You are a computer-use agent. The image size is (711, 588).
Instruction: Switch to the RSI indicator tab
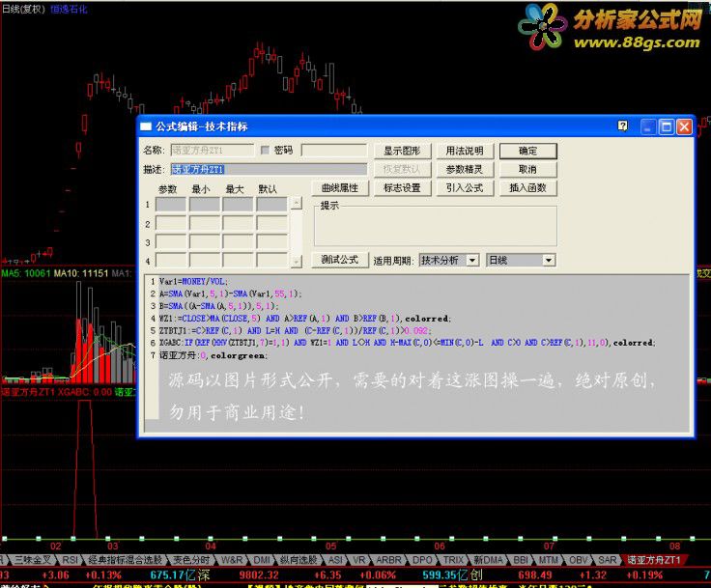(71, 560)
